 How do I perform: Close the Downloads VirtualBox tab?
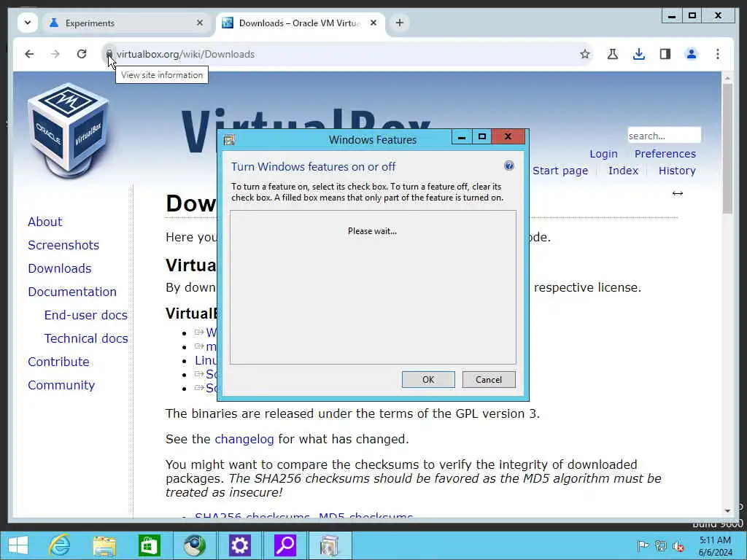click(373, 23)
